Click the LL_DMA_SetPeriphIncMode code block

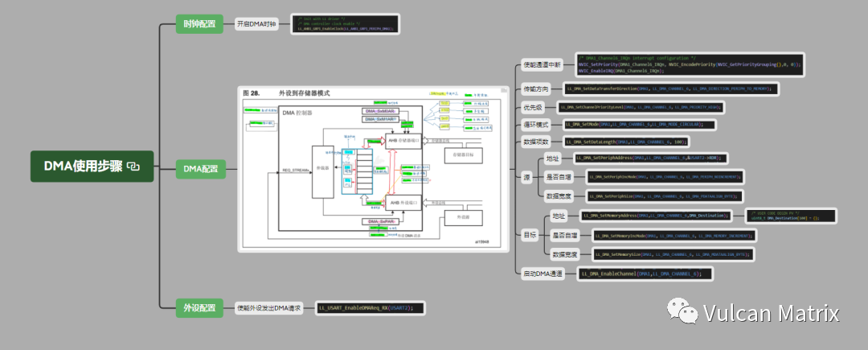click(664, 177)
